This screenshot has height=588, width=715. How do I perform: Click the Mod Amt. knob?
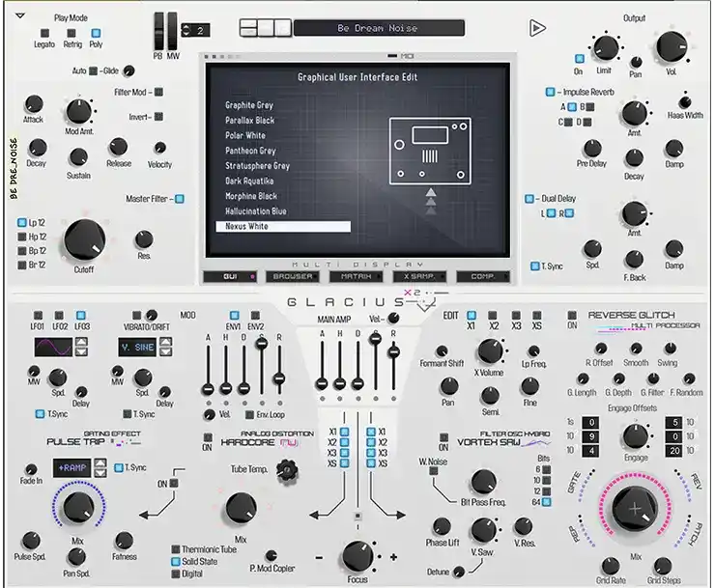[79, 112]
